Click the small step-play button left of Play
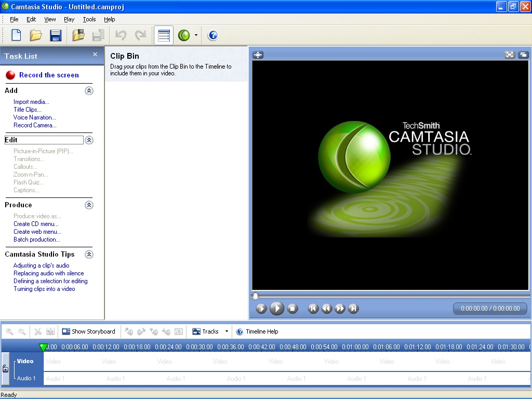 point(261,309)
